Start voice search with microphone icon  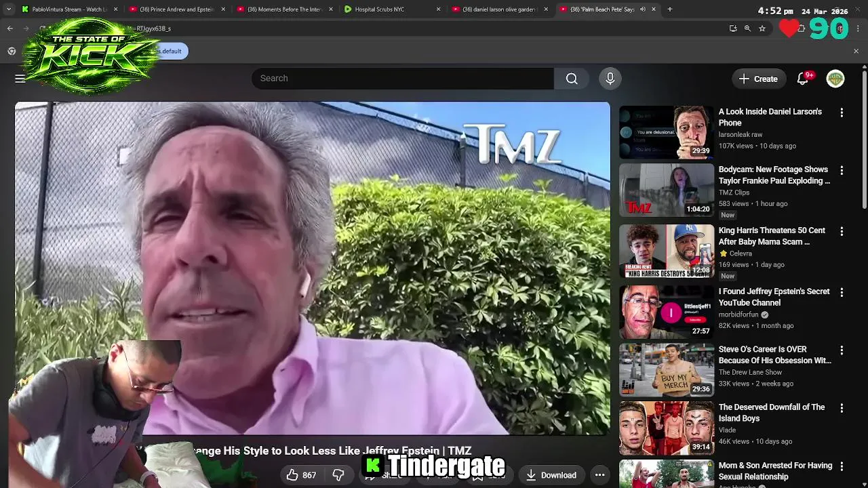click(610, 79)
